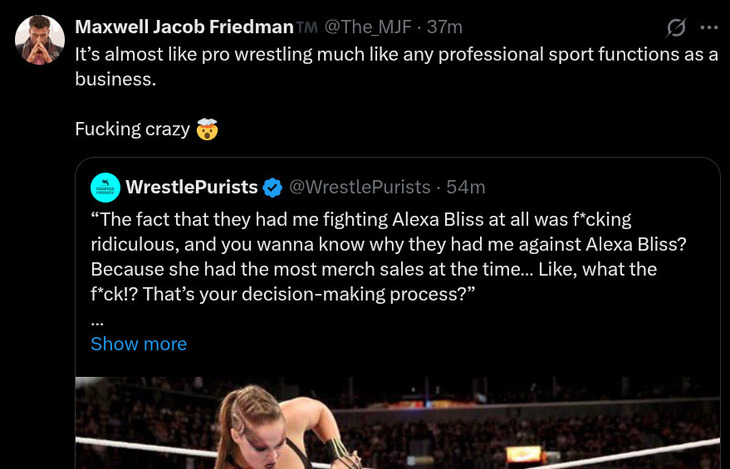Open the WrestlePurists round avatar
This screenshot has width=730, height=469.
[105, 187]
